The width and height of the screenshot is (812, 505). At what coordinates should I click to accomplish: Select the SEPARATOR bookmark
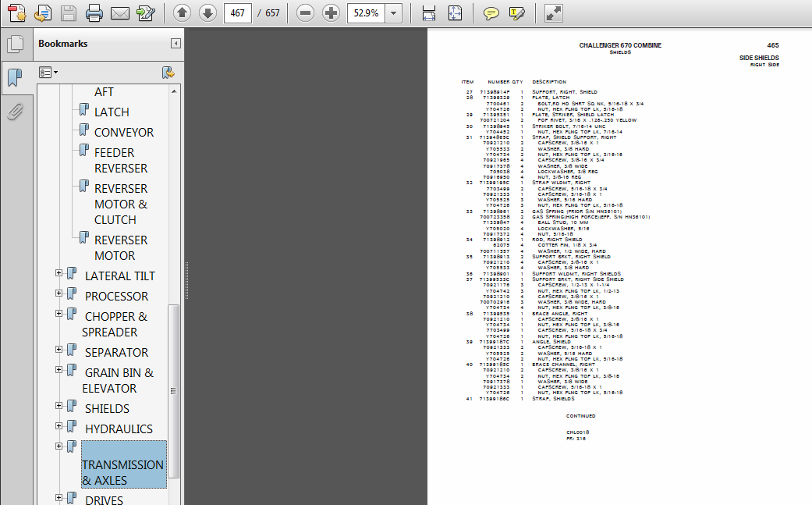116,352
